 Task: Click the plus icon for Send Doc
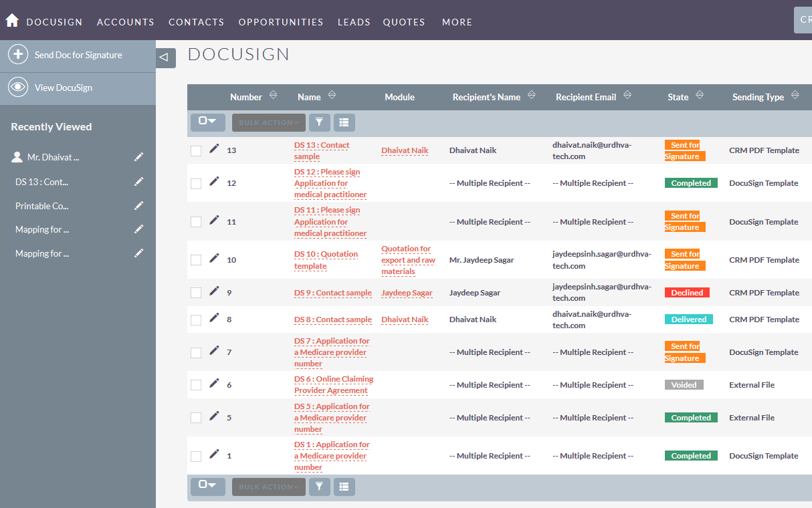click(x=18, y=55)
